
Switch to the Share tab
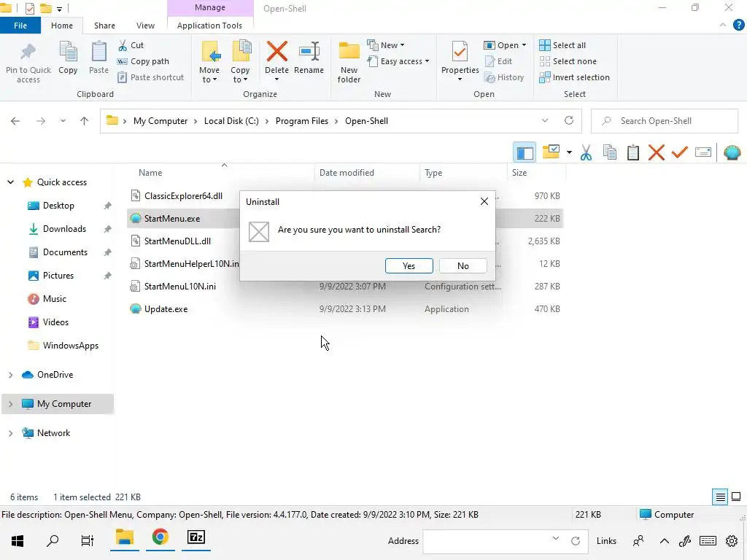click(104, 26)
